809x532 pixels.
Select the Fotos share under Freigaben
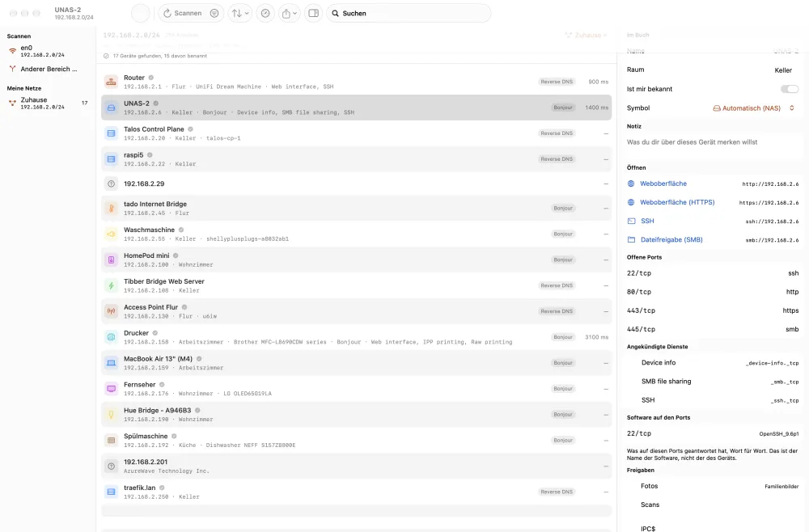pos(713,486)
